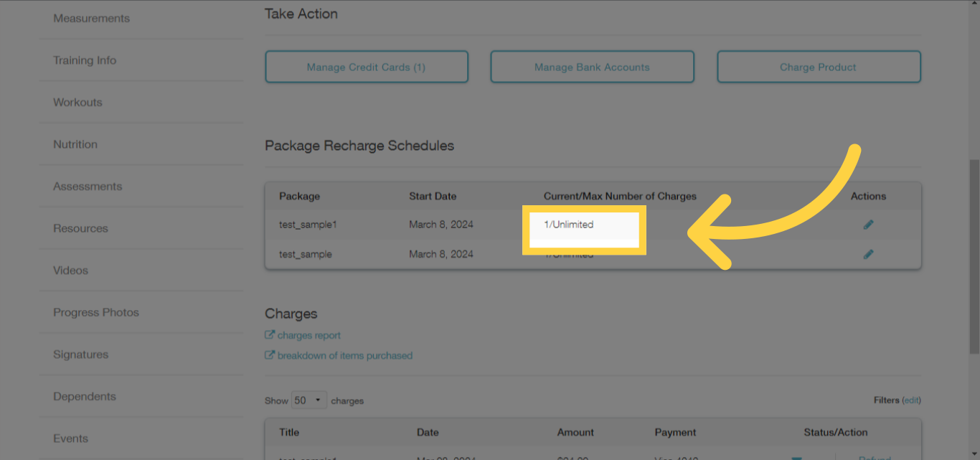Click Current/Max Number of Charges header
This screenshot has width=980, height=460.
tap(620, 196)
